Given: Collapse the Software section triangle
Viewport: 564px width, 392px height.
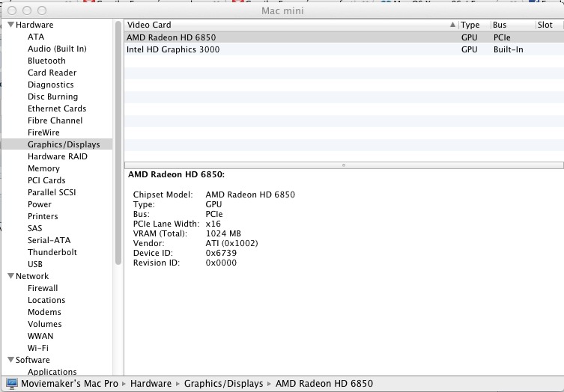Looking at the screenshot, I should click(x=10, y=360).
